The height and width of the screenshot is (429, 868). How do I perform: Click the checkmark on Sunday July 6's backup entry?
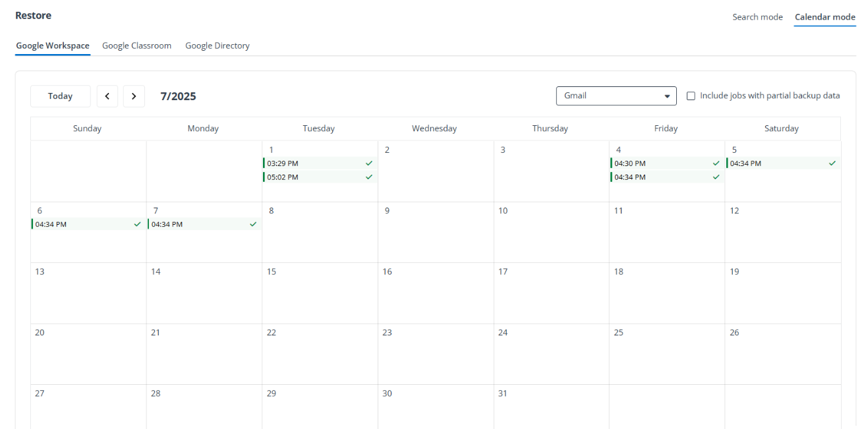pos(137,223)
